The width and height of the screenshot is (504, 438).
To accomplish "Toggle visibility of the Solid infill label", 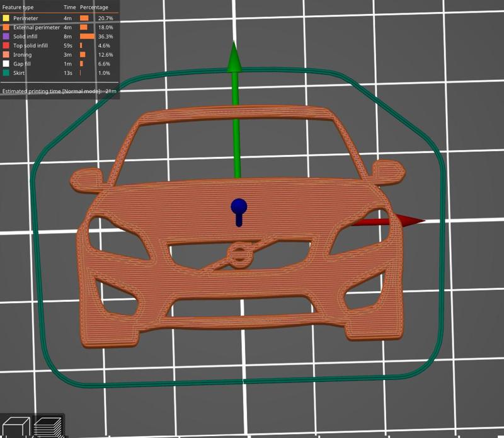I will 25,37.
